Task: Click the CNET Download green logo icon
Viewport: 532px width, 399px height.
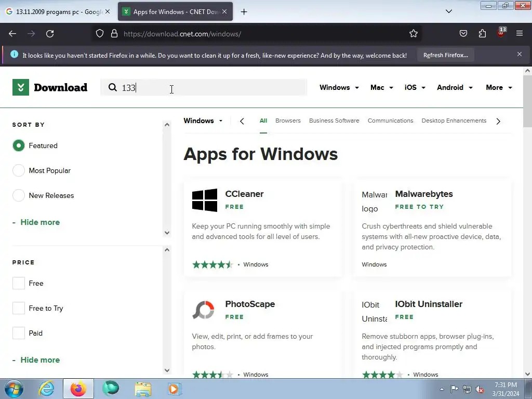Action: 21,87
